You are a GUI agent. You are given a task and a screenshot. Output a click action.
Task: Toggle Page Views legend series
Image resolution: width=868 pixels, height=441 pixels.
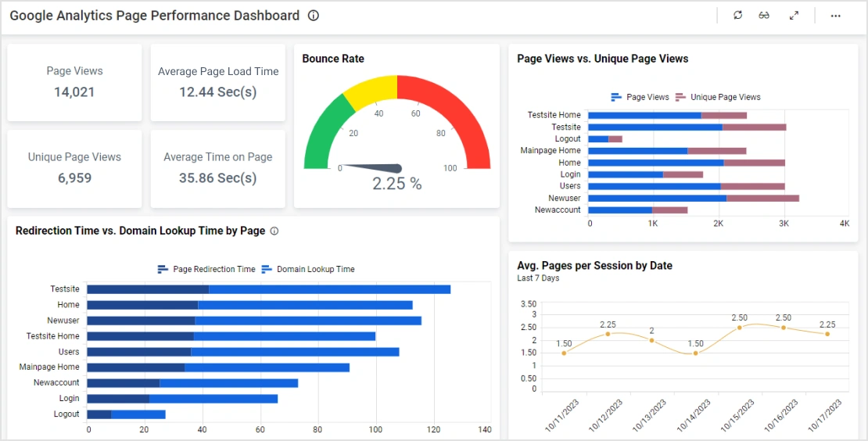click(640, 97)
